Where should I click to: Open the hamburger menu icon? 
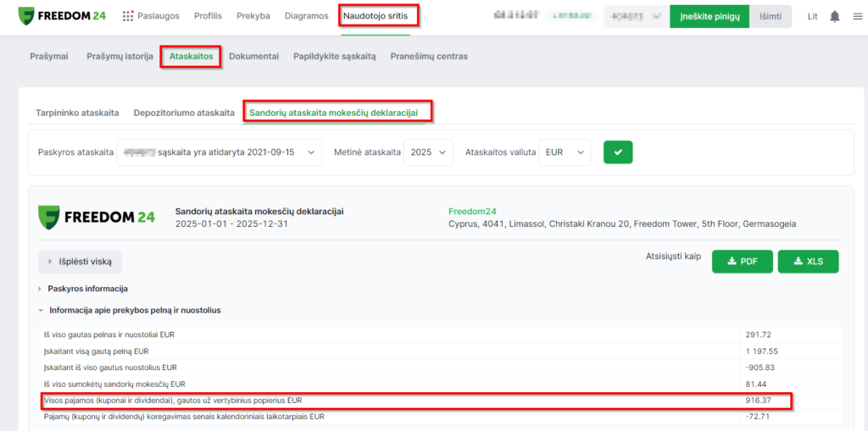(x=857, y=17)
